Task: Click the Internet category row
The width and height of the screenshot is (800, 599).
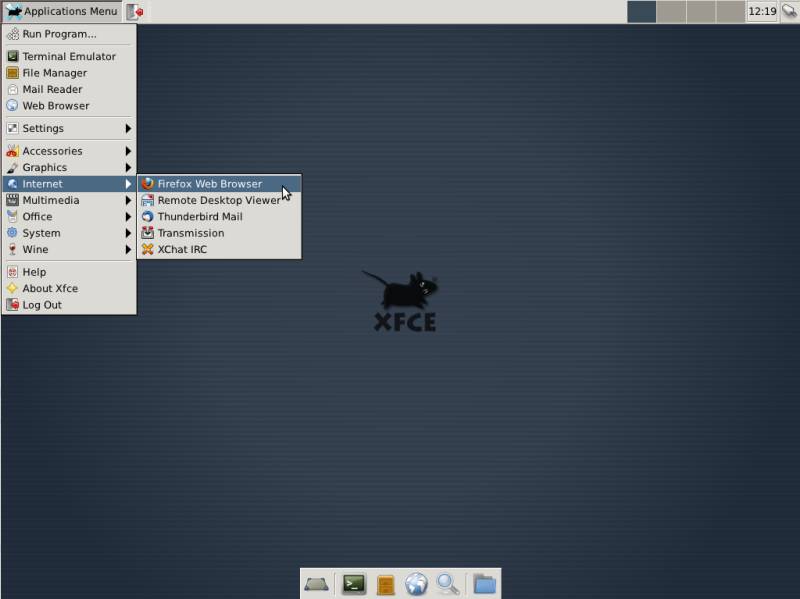Action: pyautogui.click(x=69, y=184)
